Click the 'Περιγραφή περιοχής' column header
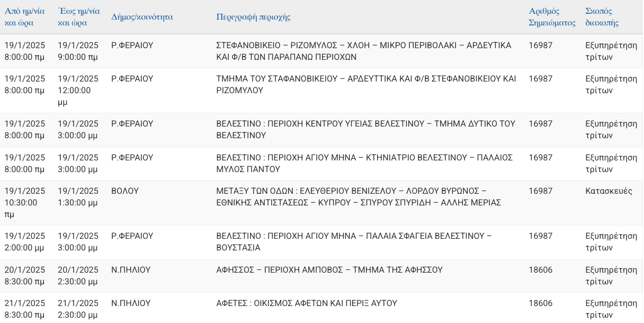The image size is (644, 323). 253,17
